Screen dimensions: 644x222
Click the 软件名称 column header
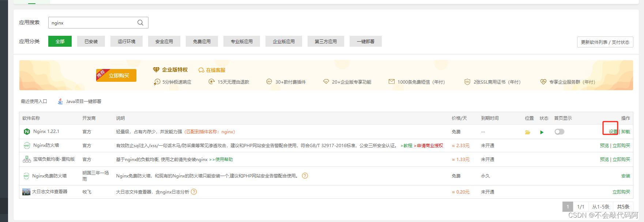(31, 118)
